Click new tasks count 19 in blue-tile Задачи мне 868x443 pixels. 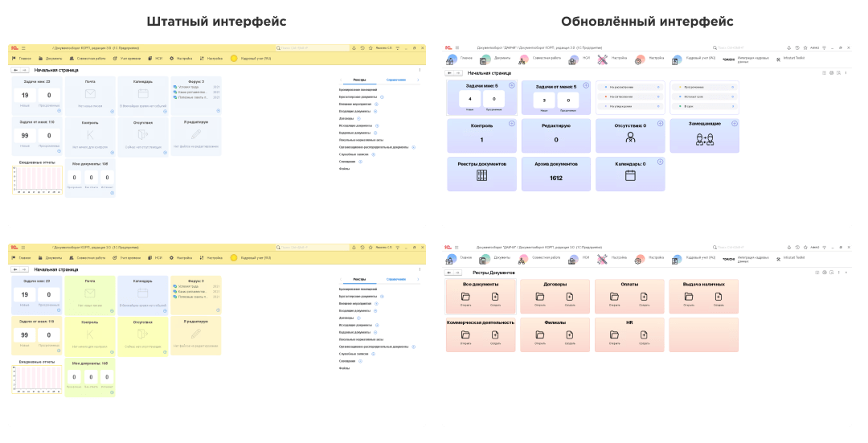point(25,95)
